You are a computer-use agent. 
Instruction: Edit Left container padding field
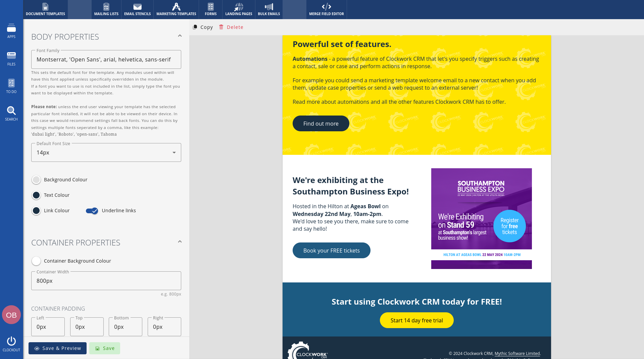click(48, 327)
